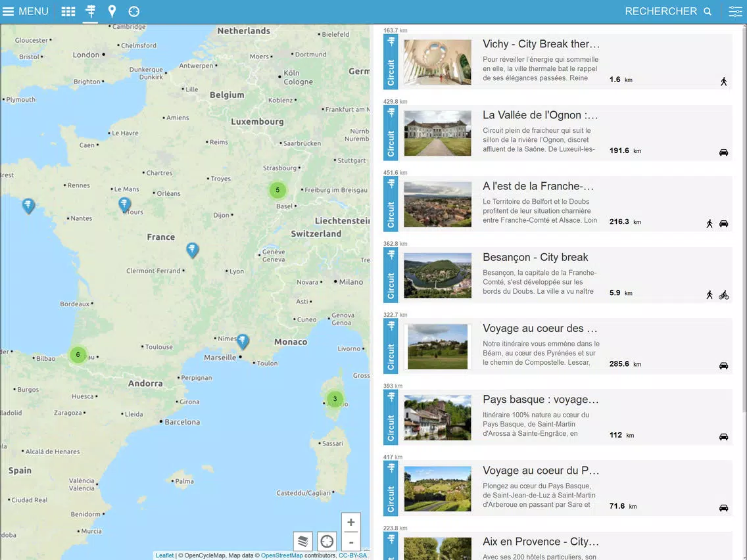Open the OpenStreetMap contributors link

281,555
